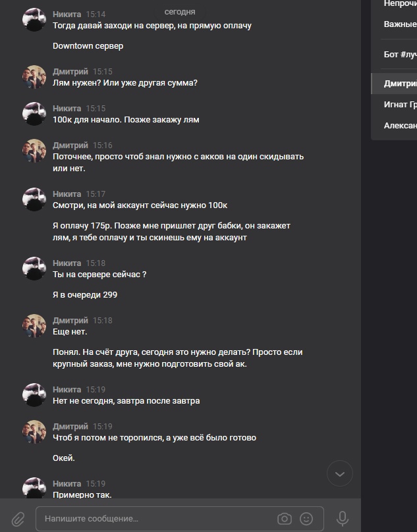The height and width of the screenshot is (532, 417).
Task: Open the Непрочи... filter in the sidebar
Action: coord(400,3)
